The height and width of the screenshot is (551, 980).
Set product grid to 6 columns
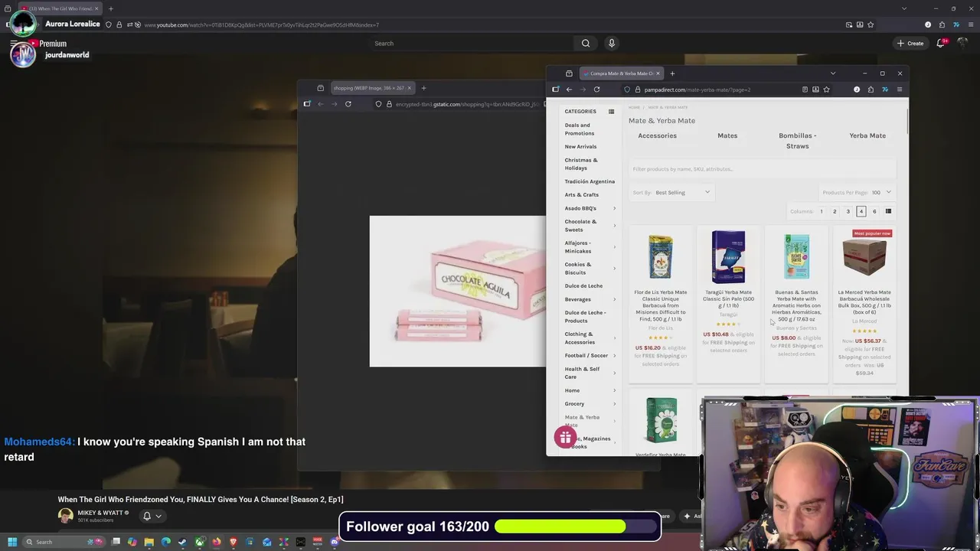click(x=874, y=211)
